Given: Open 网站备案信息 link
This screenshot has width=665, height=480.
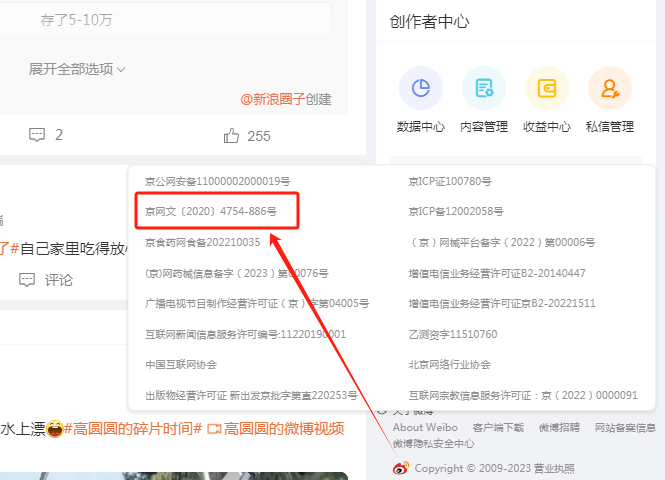Looking at the screenshot, I should pyautogui.click(x=625, y=427).
